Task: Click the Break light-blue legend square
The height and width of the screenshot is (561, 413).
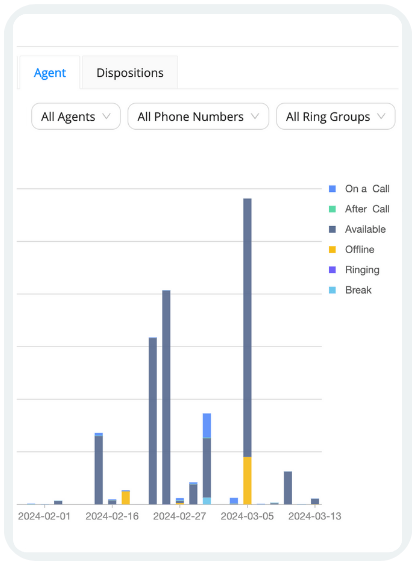Action: [x=332, y=290]
